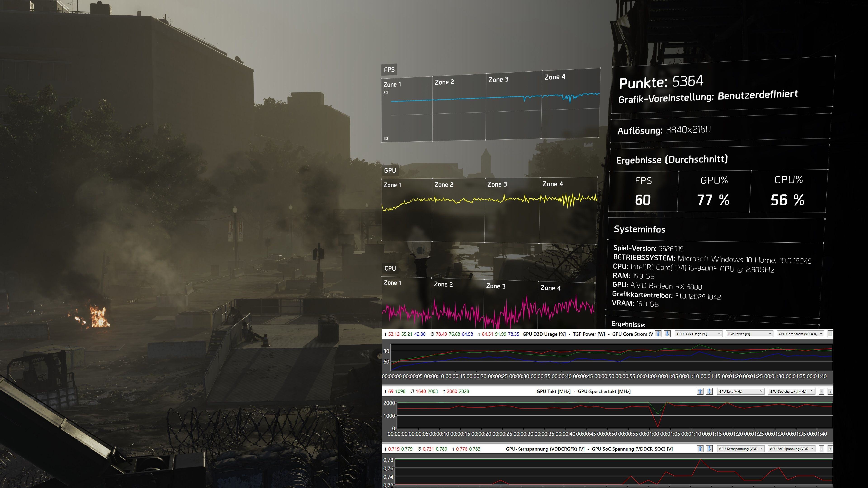Click the VRAM value 16.0 GB
Image resolution: width=868 pixels, height=488 pixels.
point(648,304)
